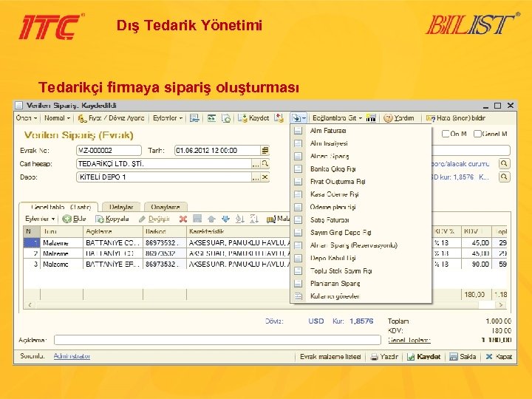Choose Alım Faturası from the menu

click(361, 131)
